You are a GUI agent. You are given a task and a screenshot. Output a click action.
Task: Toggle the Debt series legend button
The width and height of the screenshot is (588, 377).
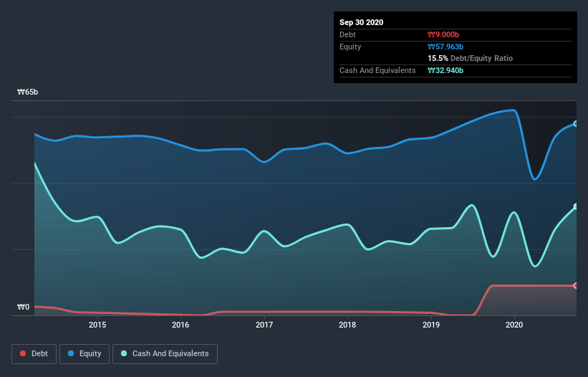point(34,354)
